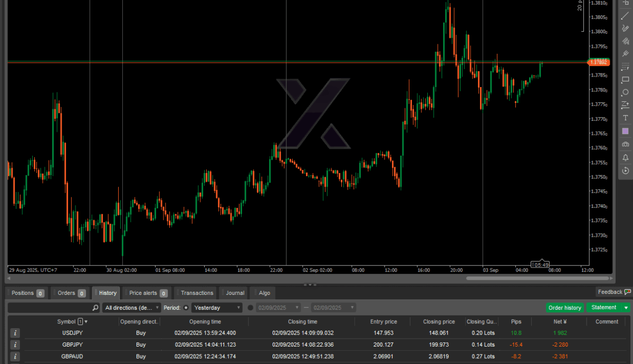
Task: Click the history search input field
Action: [50, 308]
